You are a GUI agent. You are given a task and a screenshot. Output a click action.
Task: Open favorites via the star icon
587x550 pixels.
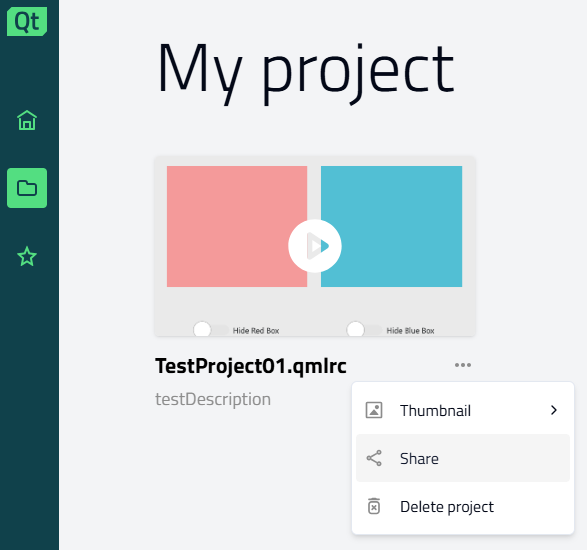pyautogui.click(x=27, y=256)
